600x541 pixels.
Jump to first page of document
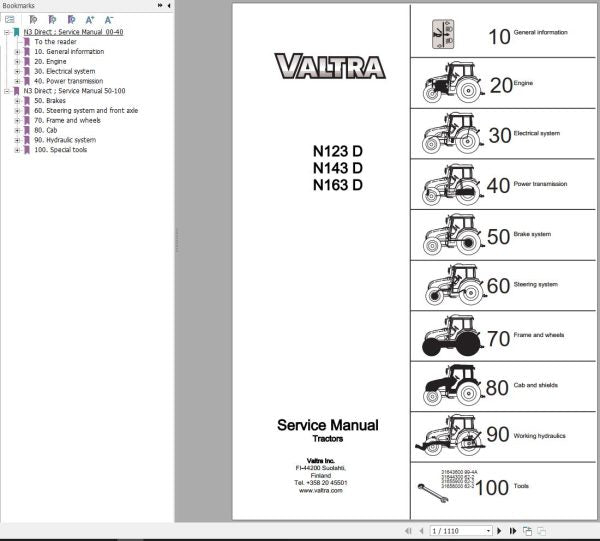click(407, 530)
